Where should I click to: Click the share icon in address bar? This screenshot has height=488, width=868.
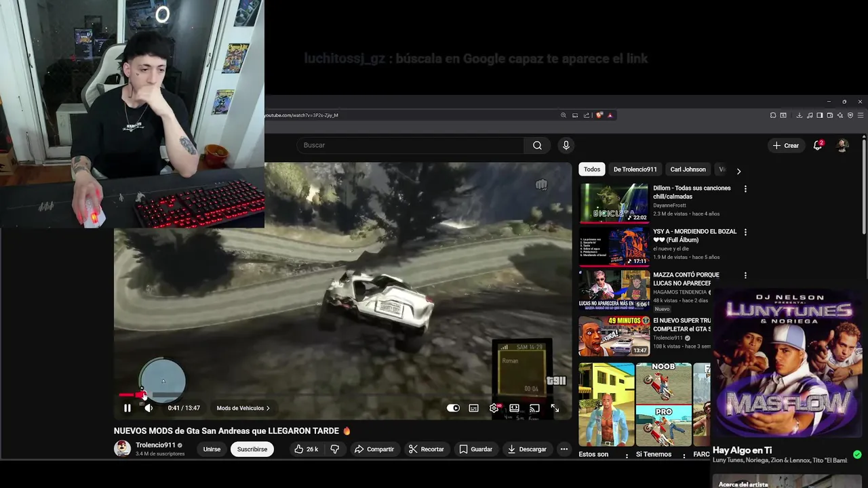tap(587, 115)
